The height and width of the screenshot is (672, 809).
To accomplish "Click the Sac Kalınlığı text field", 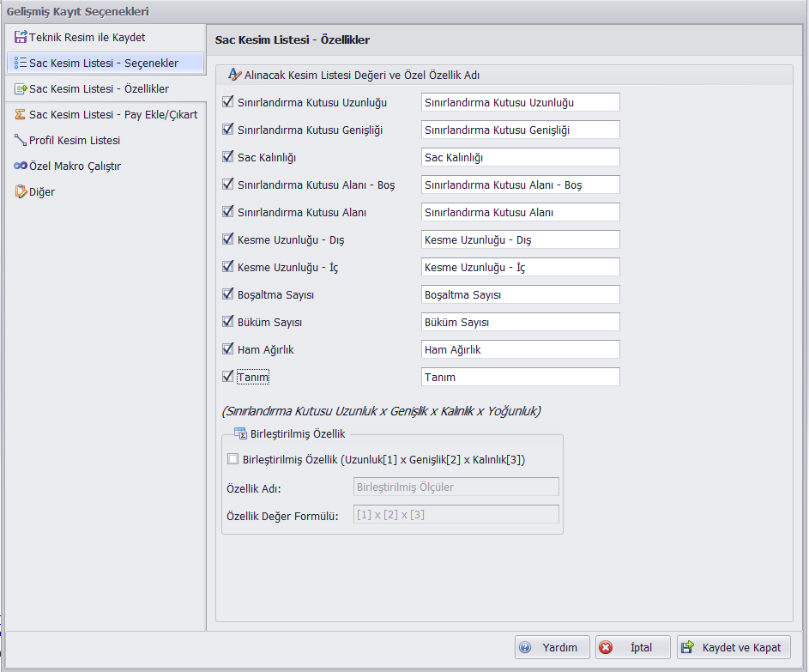I will [520, 157].
